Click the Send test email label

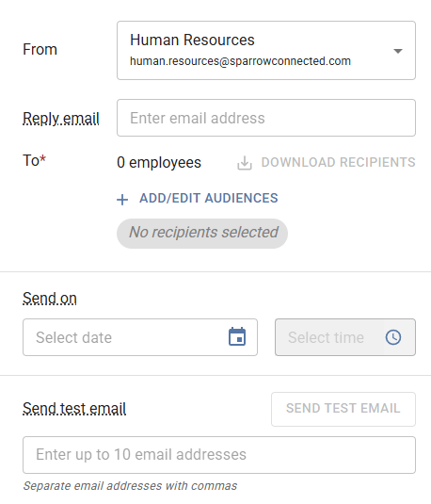74,409
